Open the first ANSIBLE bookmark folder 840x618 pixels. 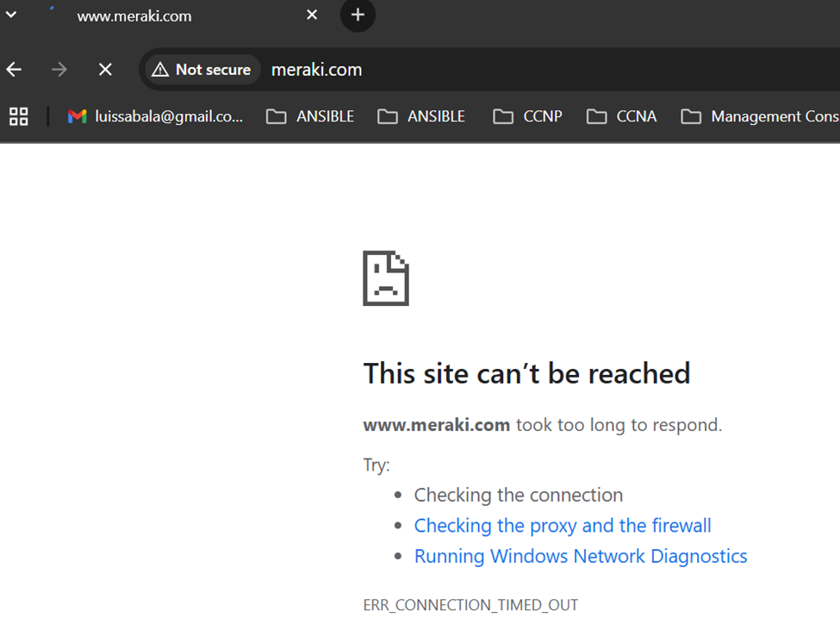(x=310, y=116)
